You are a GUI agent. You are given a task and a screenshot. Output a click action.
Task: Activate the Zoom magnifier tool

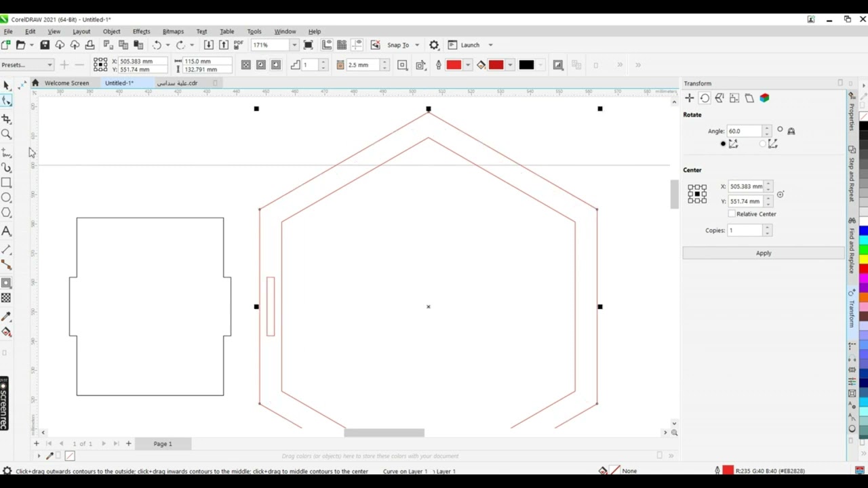click(6, 134)
